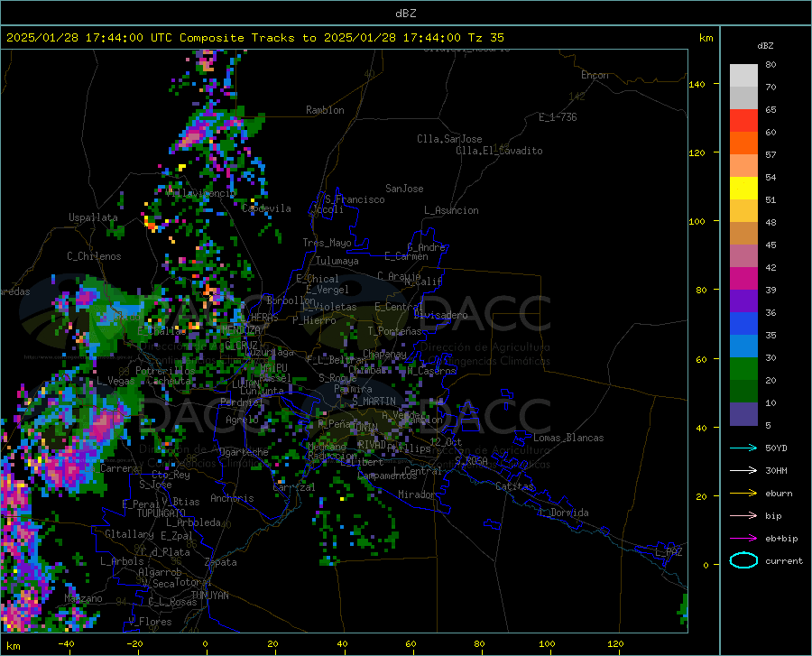Click the -40 km horizontal axis tick
The height and width of the screenshot is (656, 812).
click(x=66, y=643)
